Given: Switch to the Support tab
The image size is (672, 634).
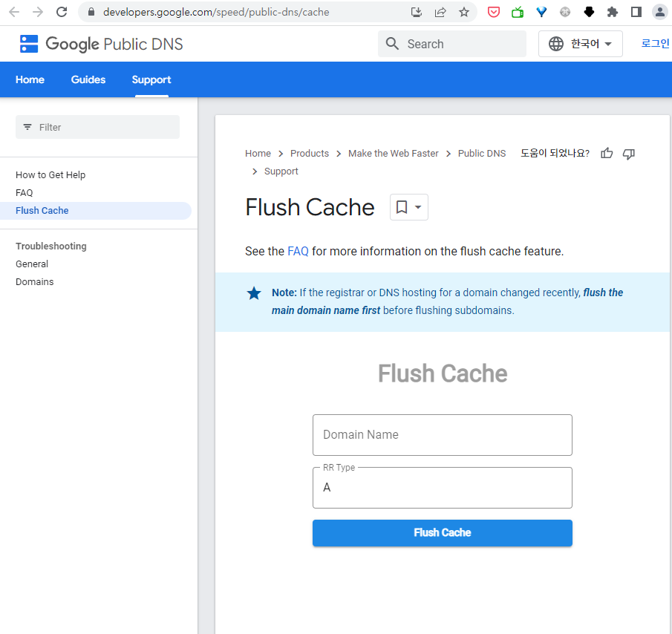Looking at the screenshot, I should point(151,79).
